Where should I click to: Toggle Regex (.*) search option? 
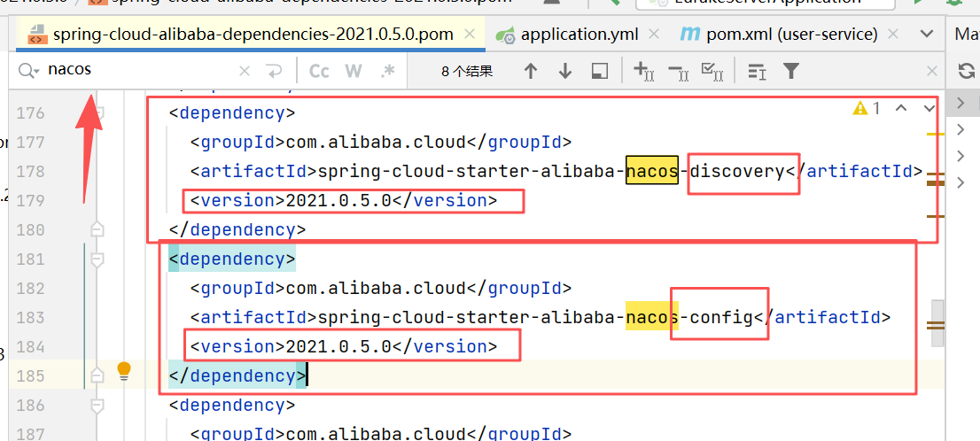(388, 71)
